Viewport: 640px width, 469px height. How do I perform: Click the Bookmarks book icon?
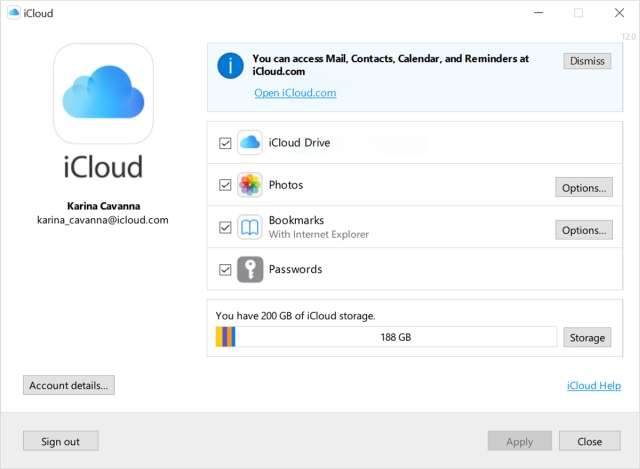(249, 227)
